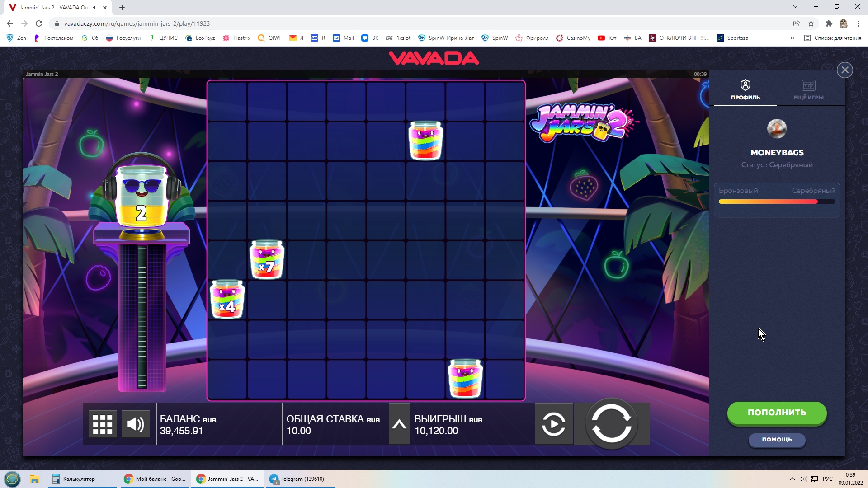Viewport: 868px width, 488px height.
Task: Open the Piastrix bookmark
Action: pyautogui.click(x=236, y=38)
